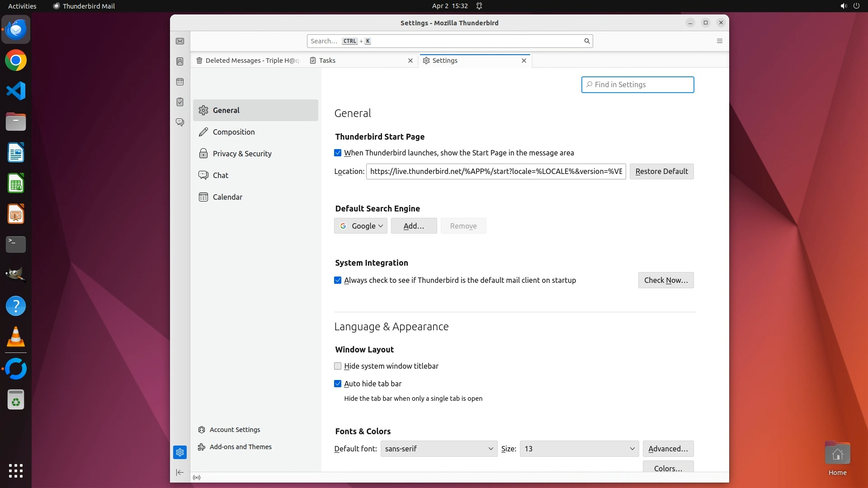The width and height of the screenshot is (868, 488).
Task: Disable Auto hide tab bar
Action: (x=338, y=384)
